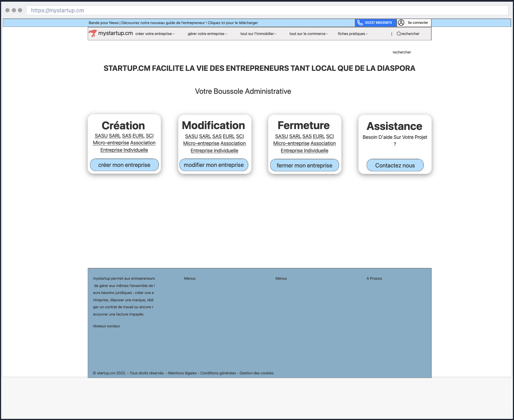Open "Mentions légales" in the footer
This screenshot has height=420, width=514.
point(182,373)
